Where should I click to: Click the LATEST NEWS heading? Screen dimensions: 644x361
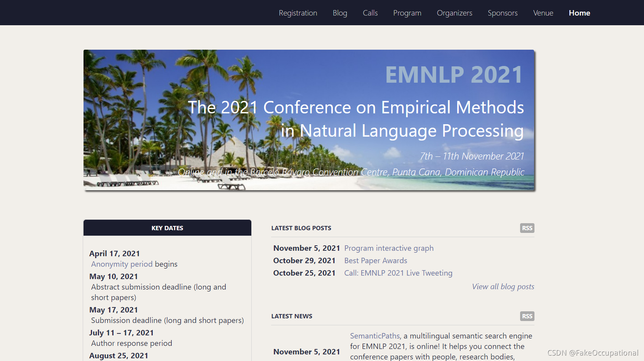point(292,316)
